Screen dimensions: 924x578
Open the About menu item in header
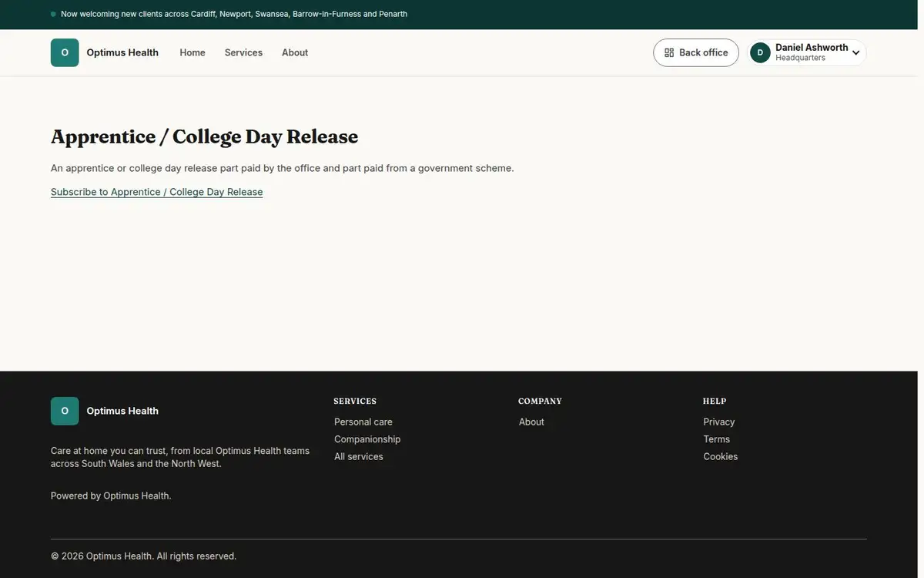(295, 52)
